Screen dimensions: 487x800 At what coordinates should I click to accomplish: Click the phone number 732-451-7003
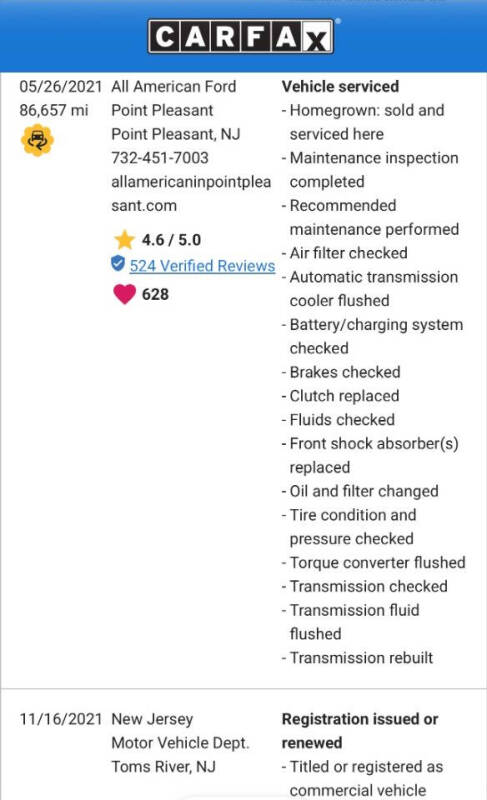(160, 158)
